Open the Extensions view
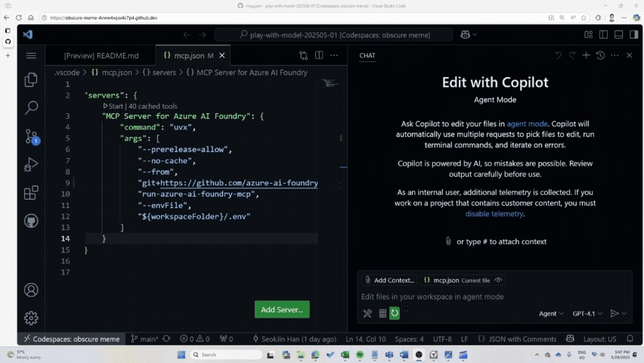The height and width of the screenshot is (363, 644). [31, 192]
